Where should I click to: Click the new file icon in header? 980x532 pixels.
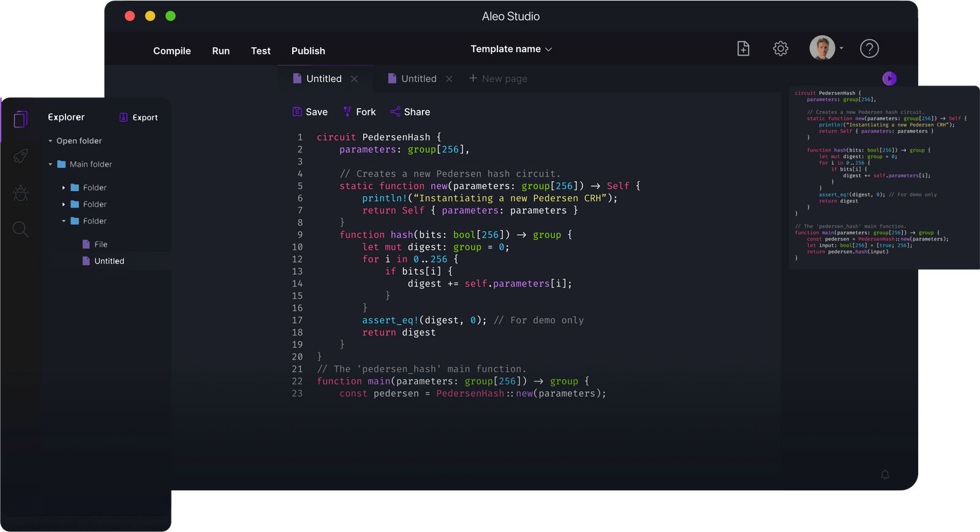point(743,49)
